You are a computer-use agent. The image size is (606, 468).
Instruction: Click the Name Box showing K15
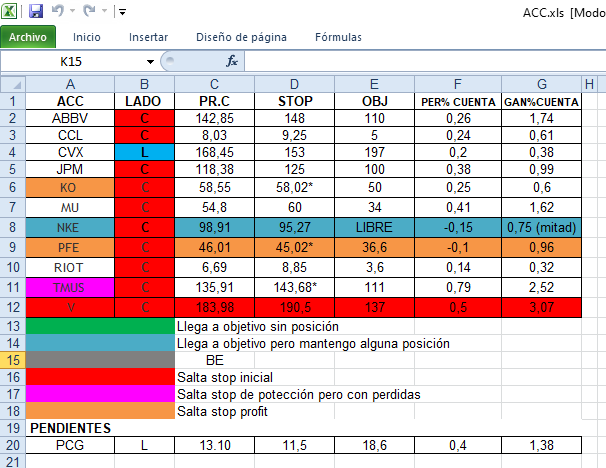[x=71, y=61]
